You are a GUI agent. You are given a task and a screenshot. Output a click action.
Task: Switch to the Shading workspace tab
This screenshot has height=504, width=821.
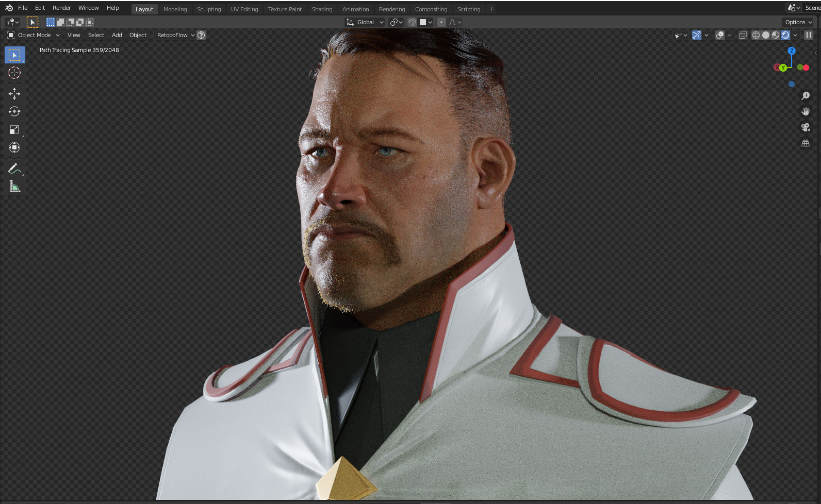tap(322, 9)
